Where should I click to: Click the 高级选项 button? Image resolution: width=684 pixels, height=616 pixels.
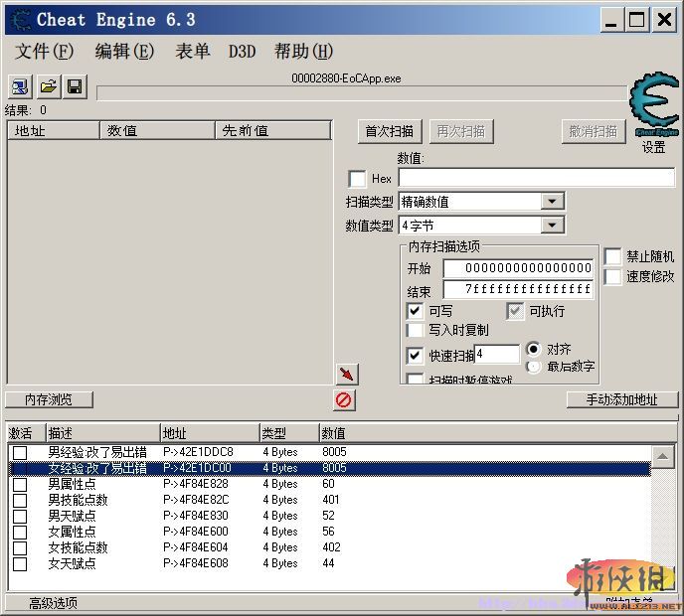point(54,603)
